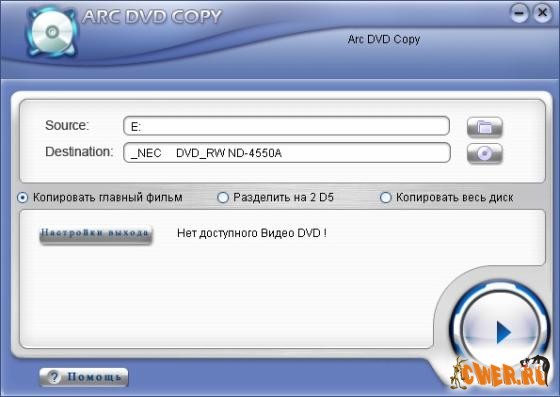The width and height of the screenshot is (560, 397).
Task: Click the 'Arc DVD Copy' subtitle text
Action: (x=384, y=39)
